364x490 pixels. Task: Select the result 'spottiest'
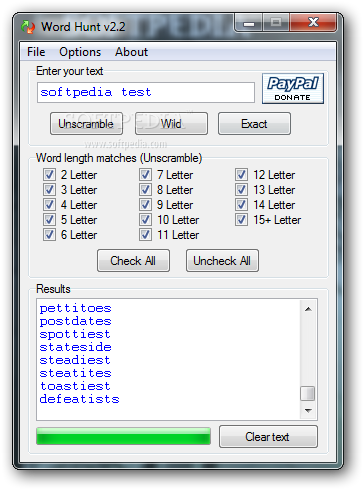pos(75,335)
